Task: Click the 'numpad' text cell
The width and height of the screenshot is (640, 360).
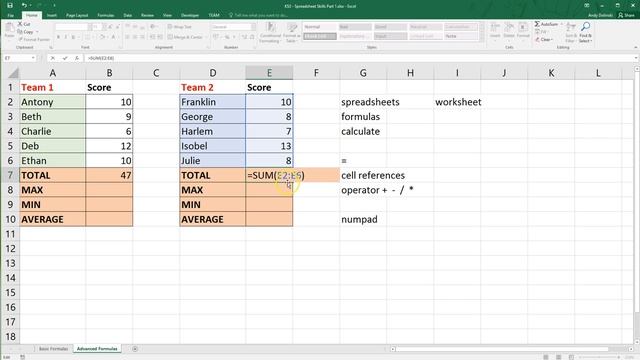Action: tap(359, 219)
